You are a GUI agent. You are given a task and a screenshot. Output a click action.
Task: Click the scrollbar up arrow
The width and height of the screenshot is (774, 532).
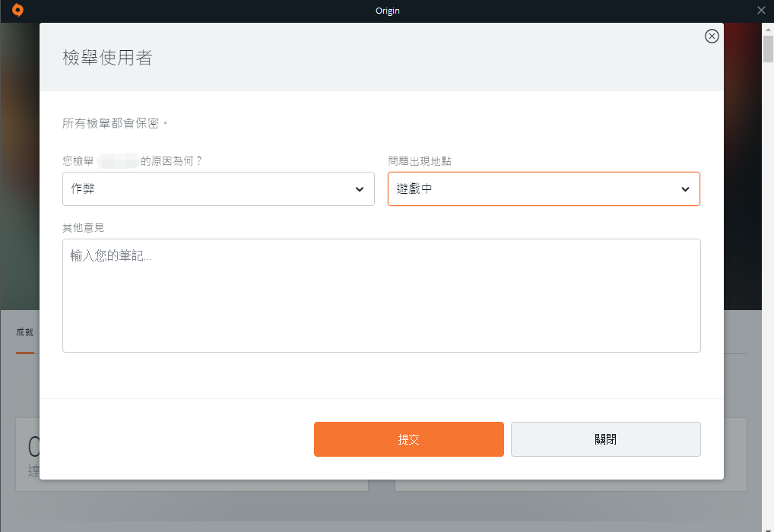pyautogui.click(x=768, y=29)
